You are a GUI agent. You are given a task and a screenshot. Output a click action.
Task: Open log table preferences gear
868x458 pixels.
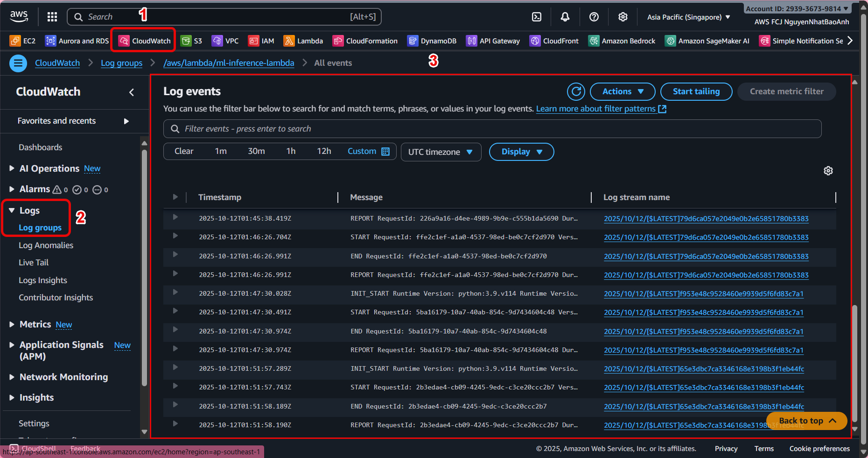(828, 171)
